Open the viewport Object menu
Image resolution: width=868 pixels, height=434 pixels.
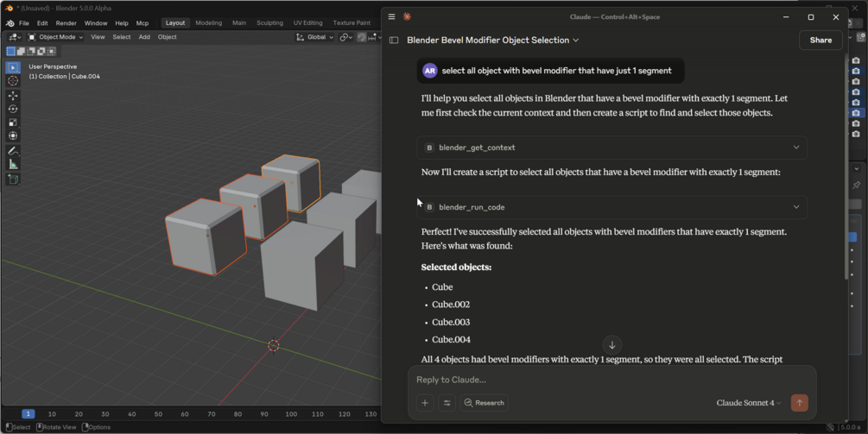click(168, 37)
